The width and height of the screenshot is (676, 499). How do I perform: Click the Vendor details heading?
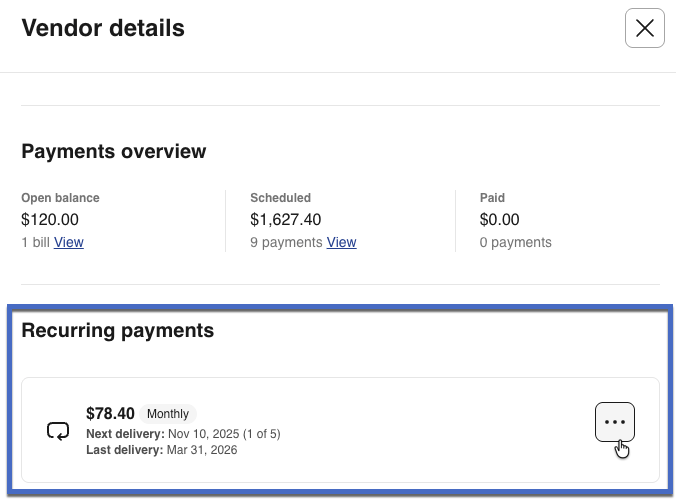click(103, 28)
